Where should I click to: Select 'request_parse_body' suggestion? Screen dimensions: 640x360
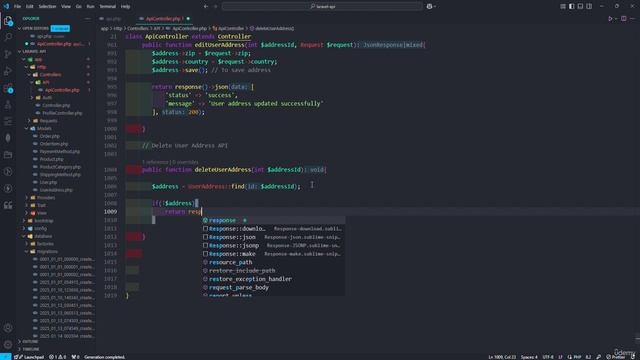tap(273, 288)
